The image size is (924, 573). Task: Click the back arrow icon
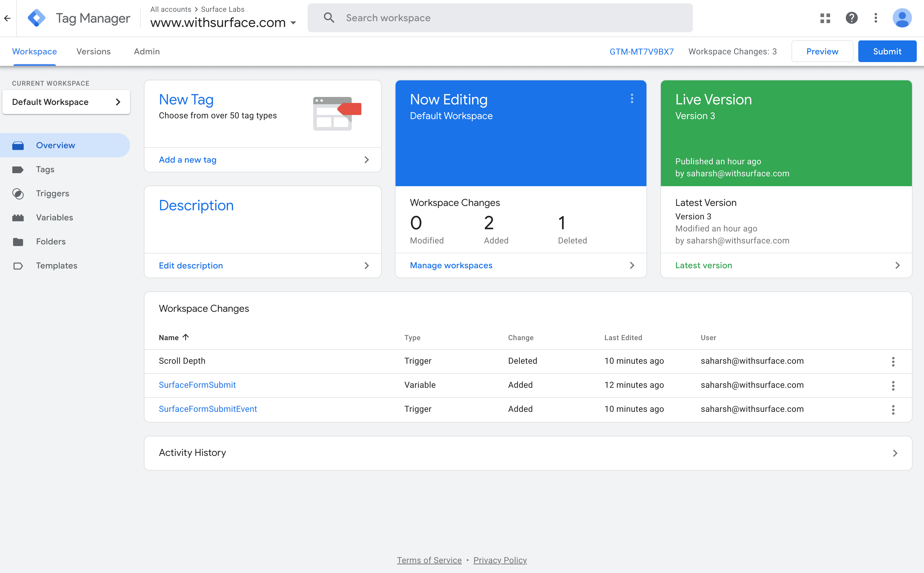pos(7,18)
